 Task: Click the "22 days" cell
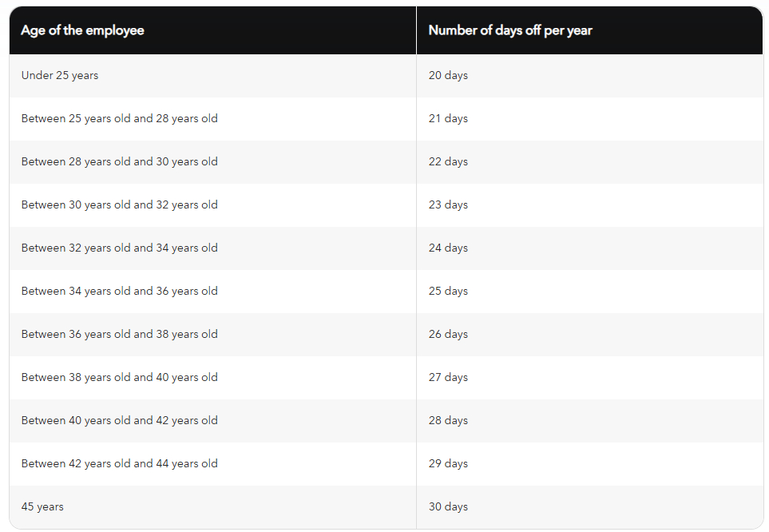point(448,161)
